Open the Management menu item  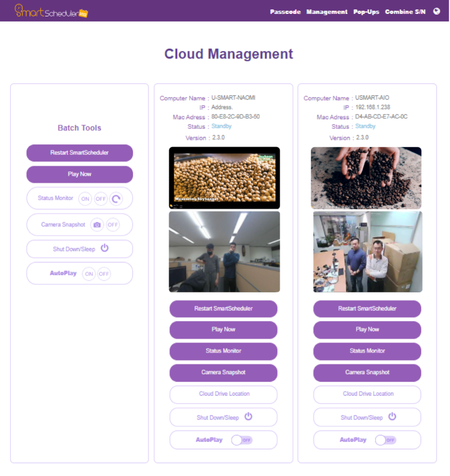point(327,12)
